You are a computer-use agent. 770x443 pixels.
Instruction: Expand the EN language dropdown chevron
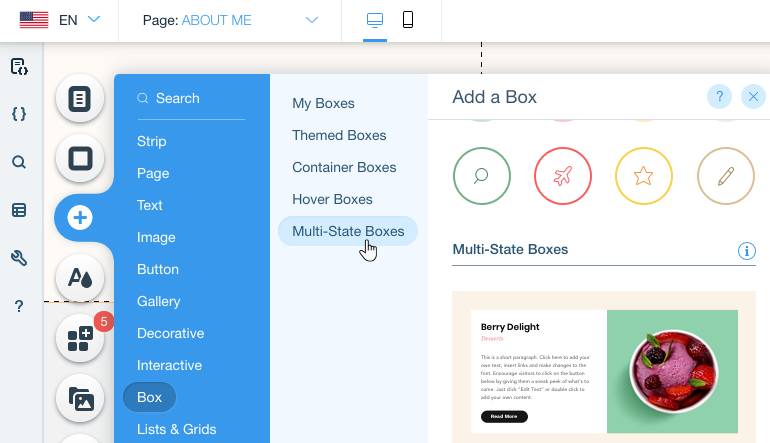tap(94, 19)
